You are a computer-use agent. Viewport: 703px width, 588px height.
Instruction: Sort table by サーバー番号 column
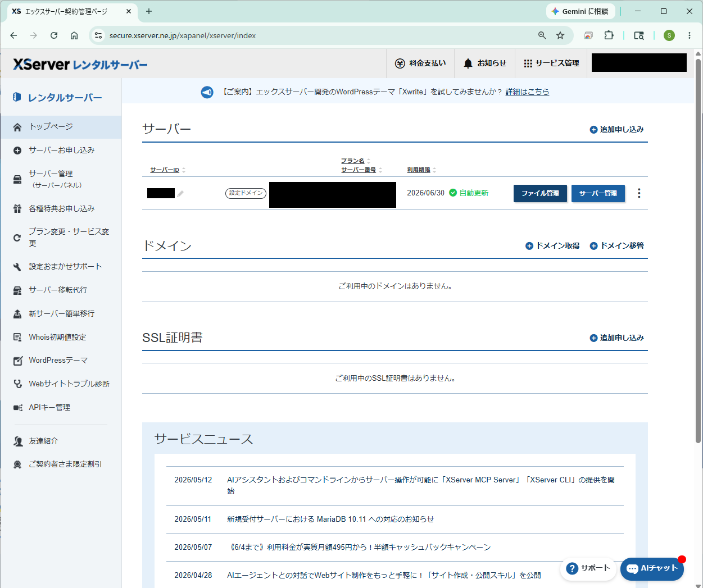pos(361,170)
